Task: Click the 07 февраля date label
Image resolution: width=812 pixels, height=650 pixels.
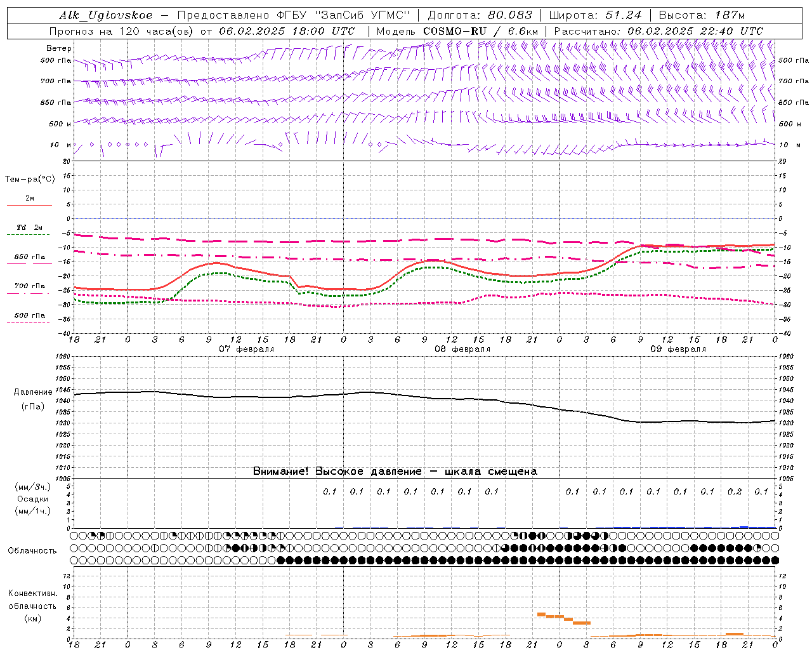Action: (x=247, y=349)
